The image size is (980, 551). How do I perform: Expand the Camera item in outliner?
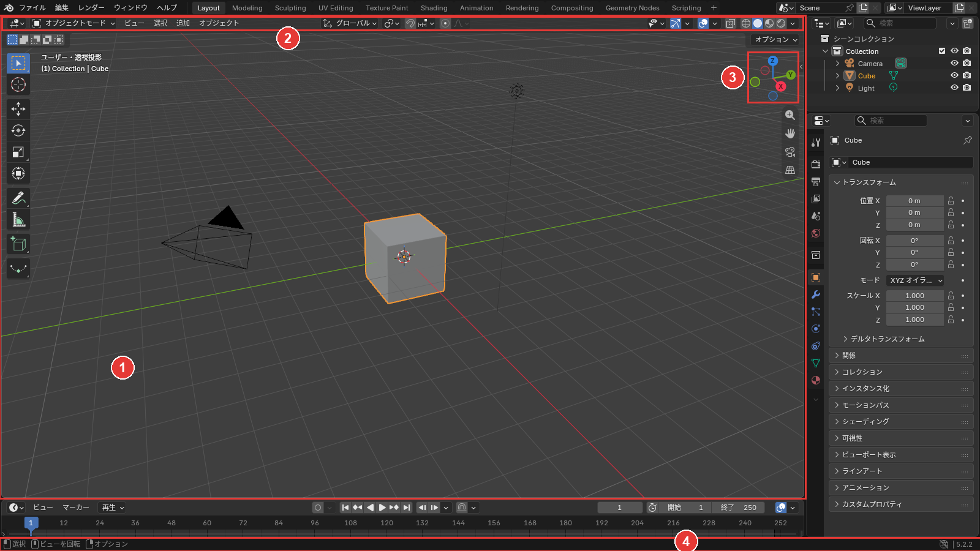tap(837, 64)
